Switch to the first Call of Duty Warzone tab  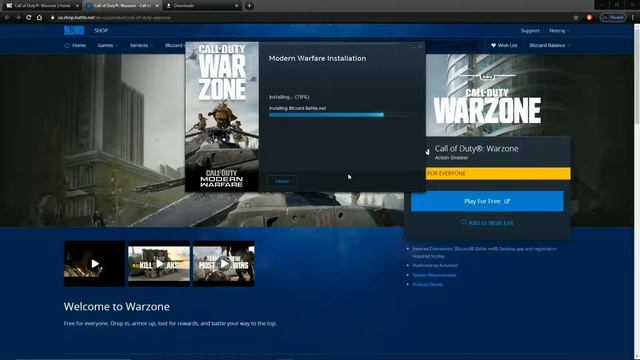click(41, 6)
